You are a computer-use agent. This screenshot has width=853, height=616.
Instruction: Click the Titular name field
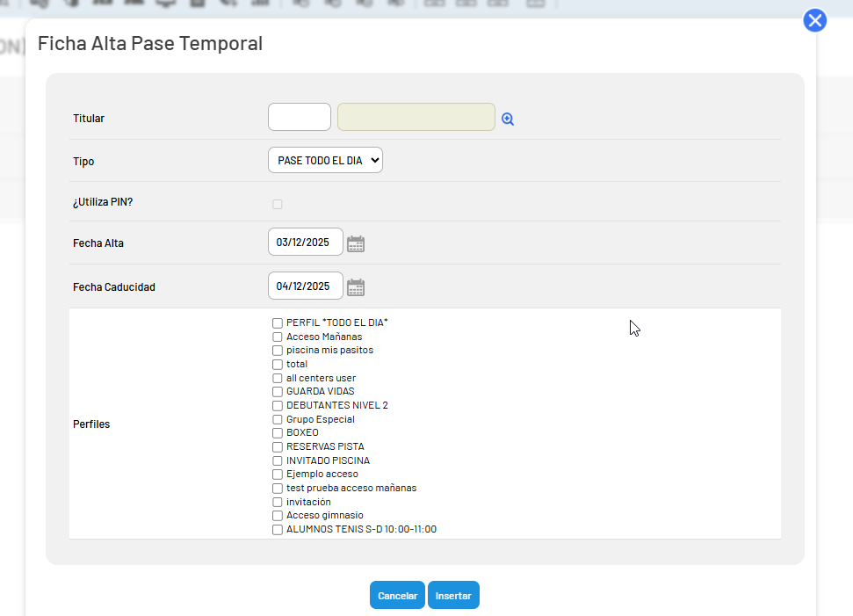pos(416,117)
